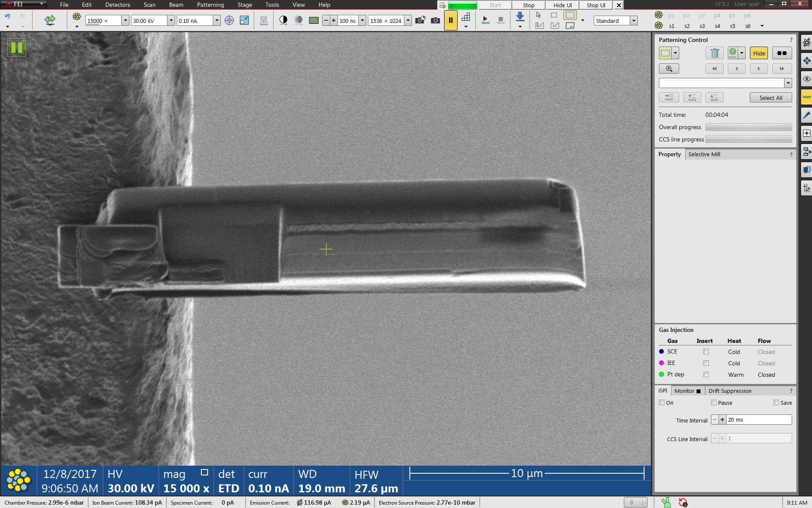Delete pattern with trash icon
Viewport: 812px width, 508px height.
coord(714,53)
